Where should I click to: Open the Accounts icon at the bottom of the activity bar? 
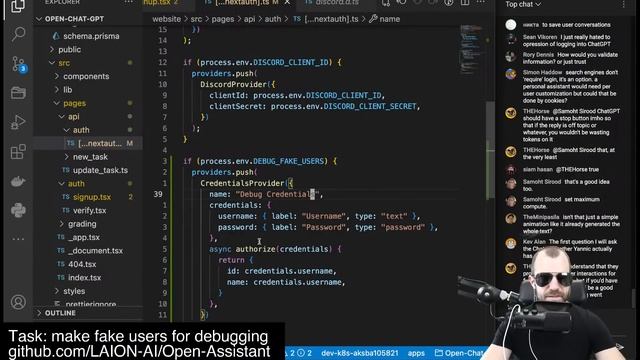coord(18,302)
